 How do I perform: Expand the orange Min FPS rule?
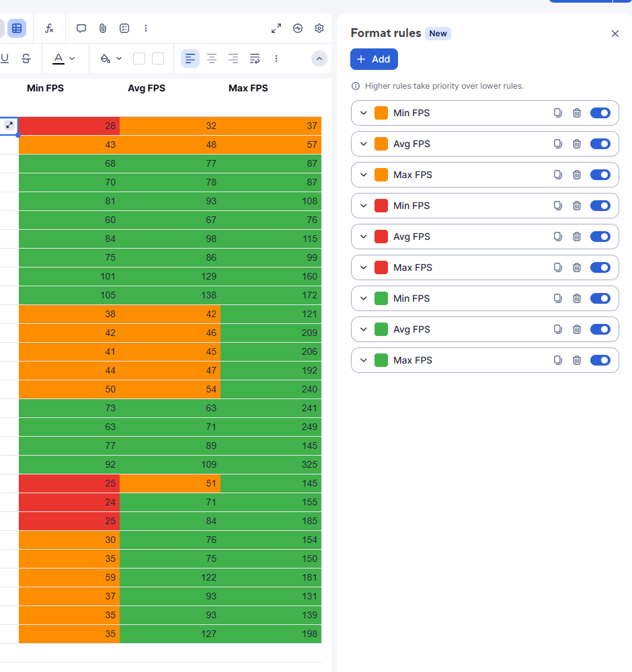[x=364, y=113]
